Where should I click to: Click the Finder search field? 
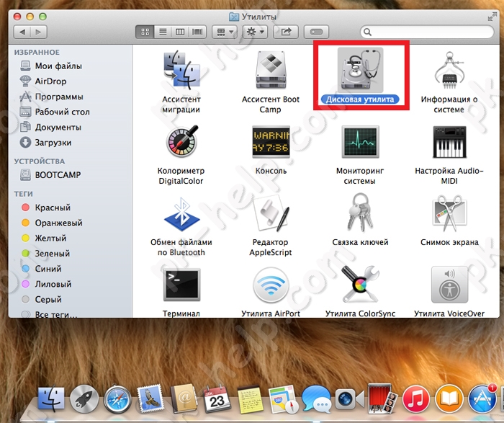coord(427,32)
